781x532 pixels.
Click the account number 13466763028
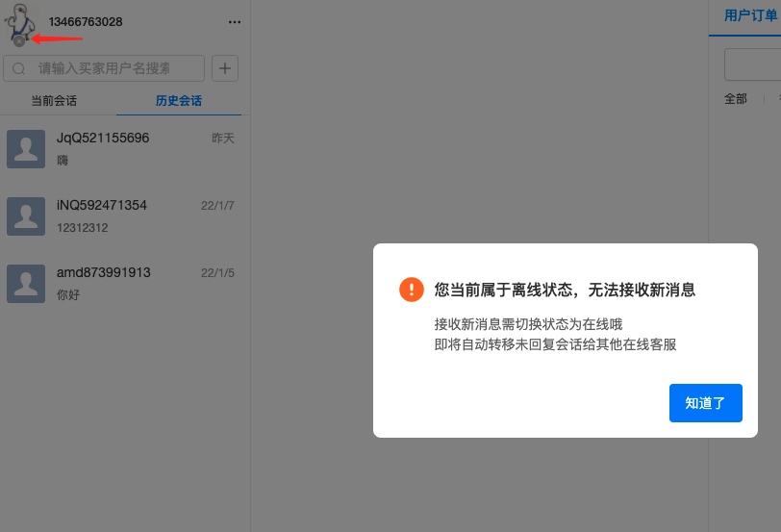point(86,22)
